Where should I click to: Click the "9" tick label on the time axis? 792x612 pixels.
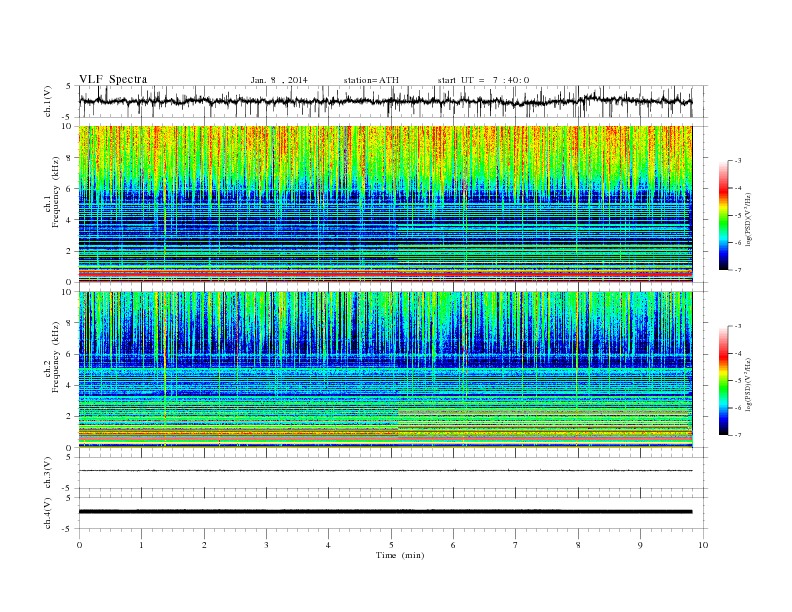640,545
